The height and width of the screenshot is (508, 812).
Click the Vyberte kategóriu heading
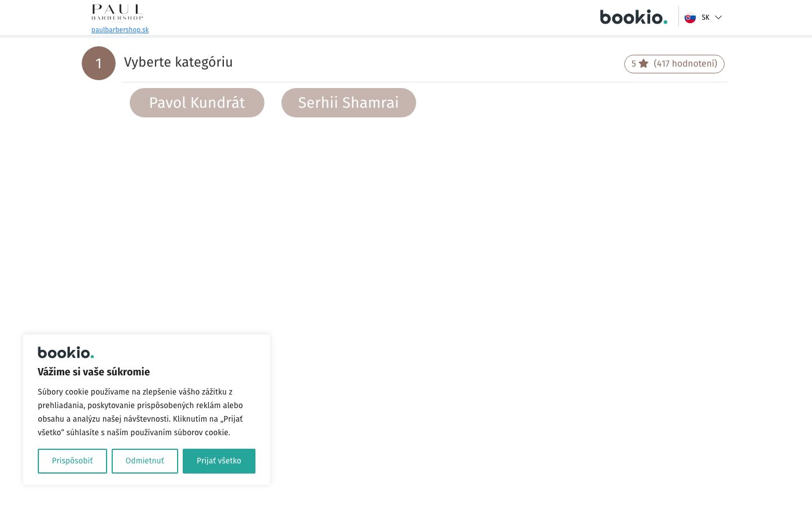click(178, 62)
